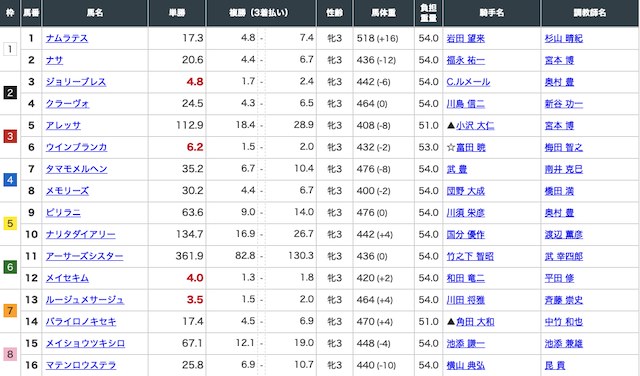The width and height of the screenshot is (640, 376).
Task: Open trainer link 池添 兼雄
Action: (x=563, y=344)
